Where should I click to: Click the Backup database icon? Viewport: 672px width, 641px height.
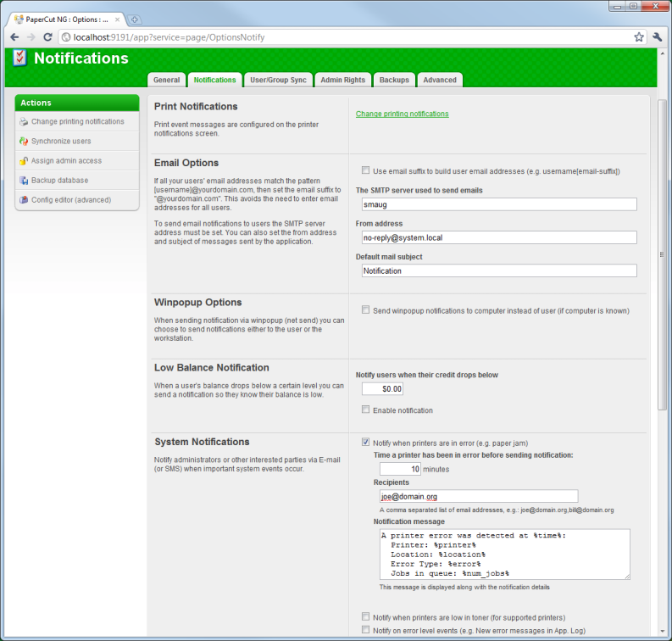point(24,181)
